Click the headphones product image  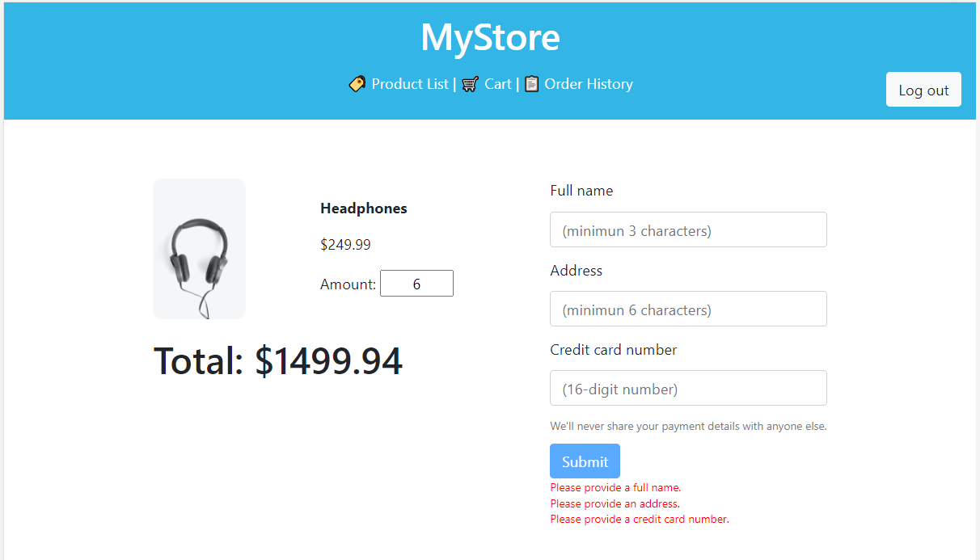[x=199, y=249]
